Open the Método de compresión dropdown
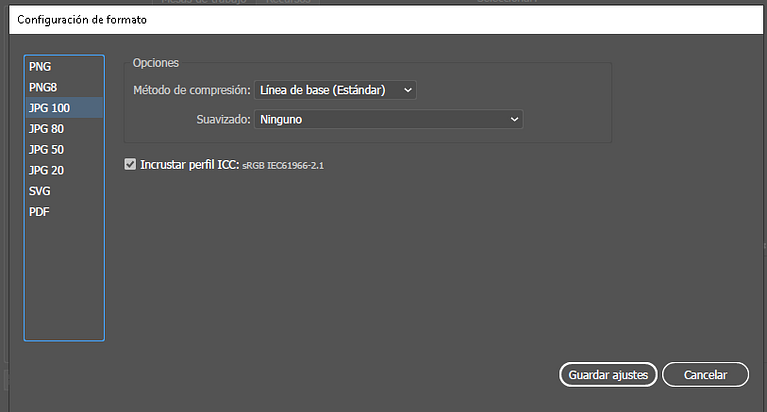The image size is (767, 412). coord(335,90)
